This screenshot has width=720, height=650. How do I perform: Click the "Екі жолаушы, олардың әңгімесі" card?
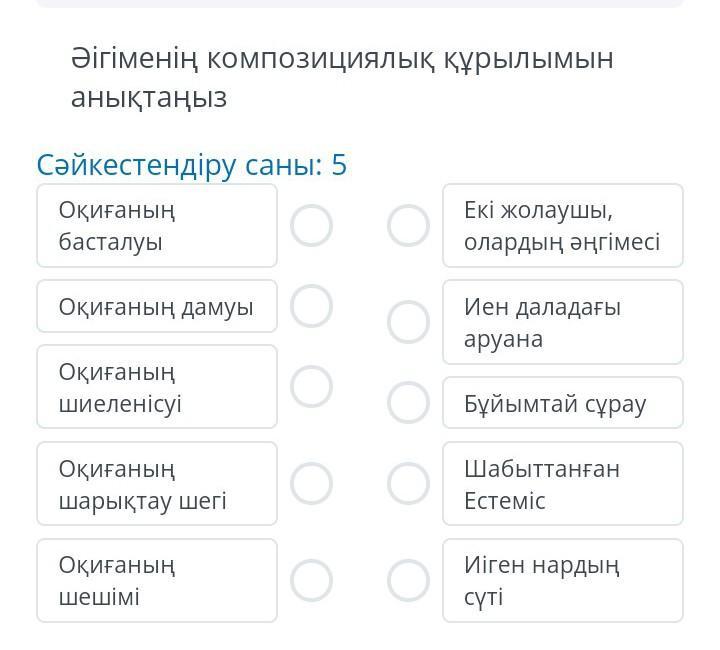pyautogui.click(x=562, y=226)
